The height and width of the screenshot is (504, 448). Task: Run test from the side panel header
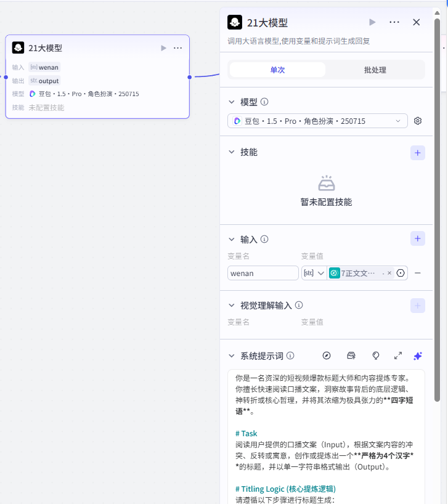[372, 22]
